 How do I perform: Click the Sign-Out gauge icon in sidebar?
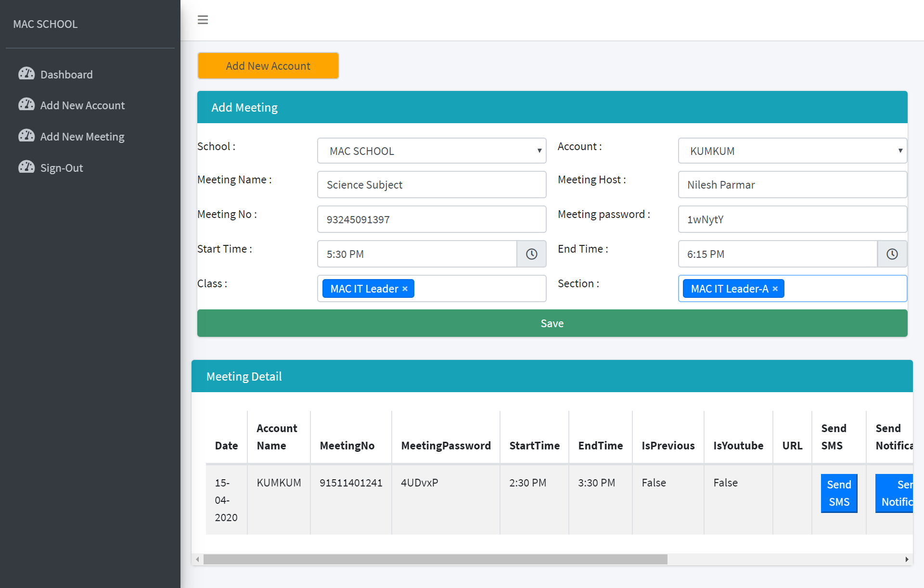tap(26, 167)
